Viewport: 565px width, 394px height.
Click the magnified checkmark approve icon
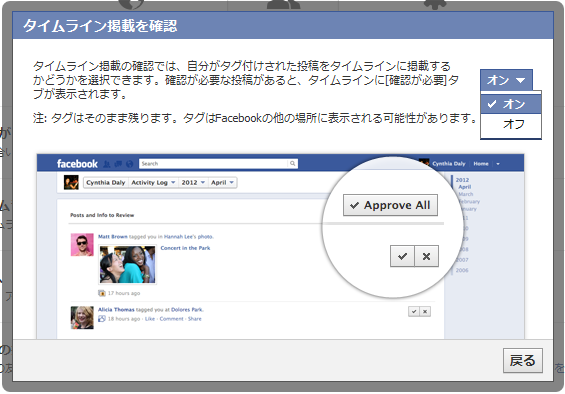(402, 256)
